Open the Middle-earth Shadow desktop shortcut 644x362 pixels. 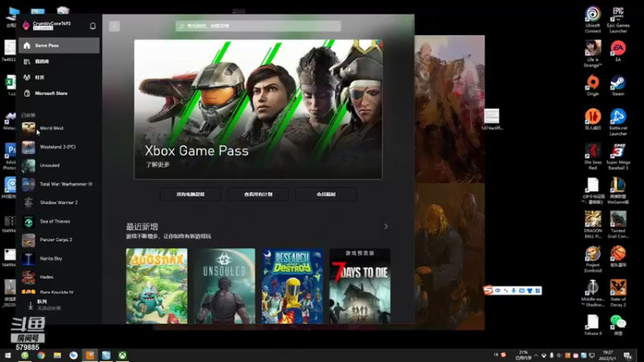coord(592,294)
